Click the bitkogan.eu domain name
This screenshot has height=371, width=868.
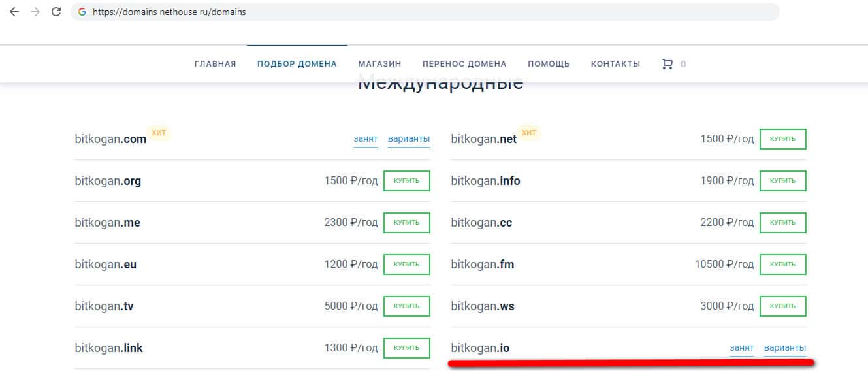point(105,265)
